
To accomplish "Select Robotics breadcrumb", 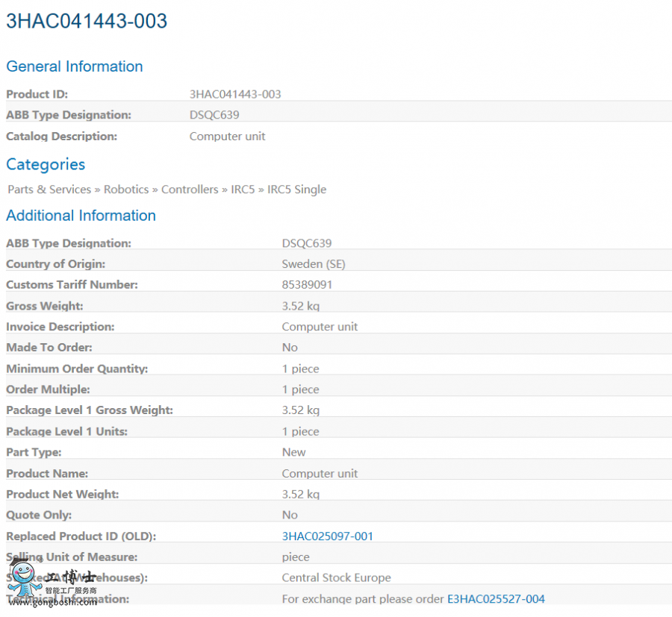I will pos(126,190).
